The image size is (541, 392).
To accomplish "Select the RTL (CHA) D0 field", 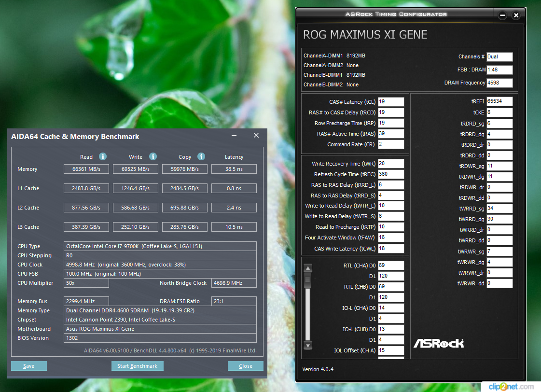I will click(391, 266).
